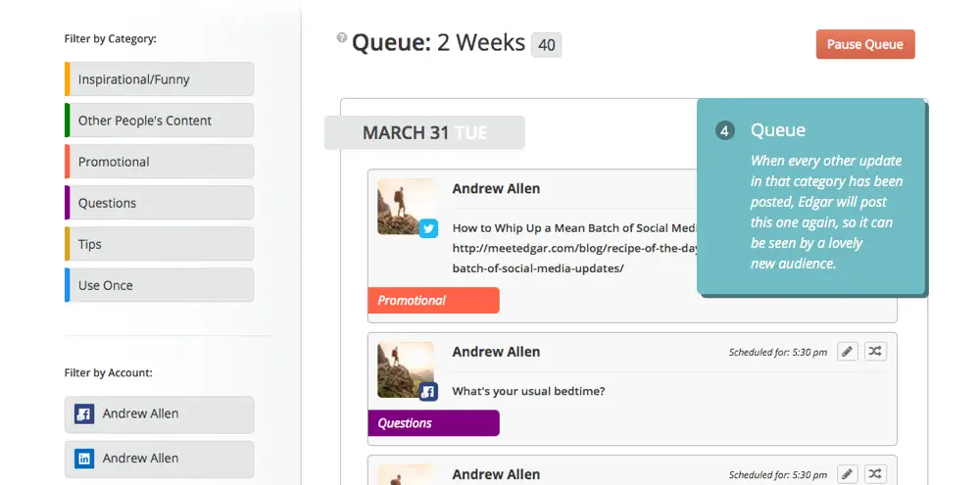Click the orange Promotional tag on first post
The width and height of the screenshot is (980, 485).
(434, 301)
